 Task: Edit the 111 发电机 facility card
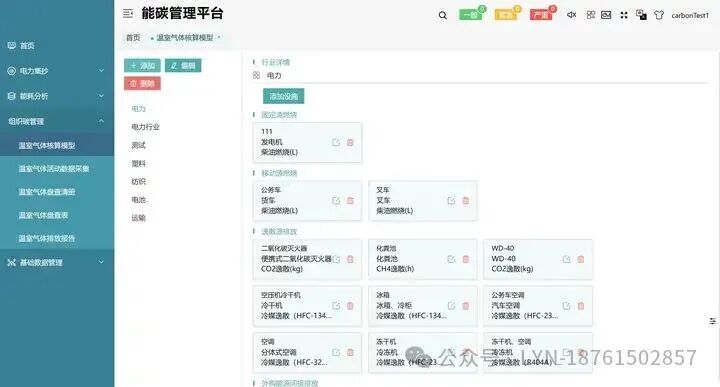(x=336, y=143)
